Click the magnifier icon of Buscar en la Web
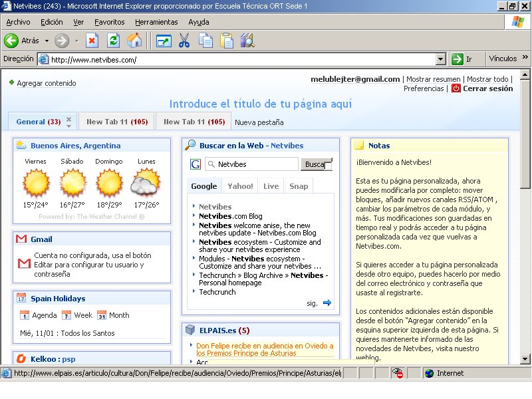532x399 pixels. 190,145
